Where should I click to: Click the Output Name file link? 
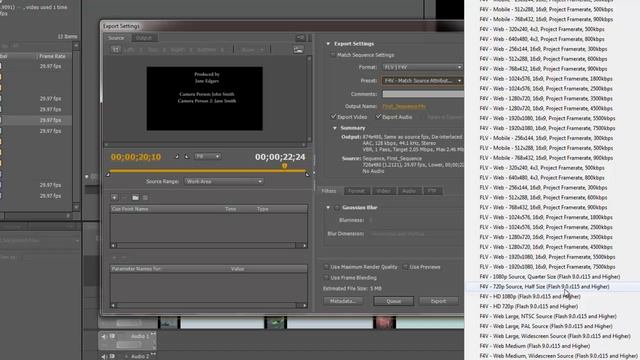[404, 106]
